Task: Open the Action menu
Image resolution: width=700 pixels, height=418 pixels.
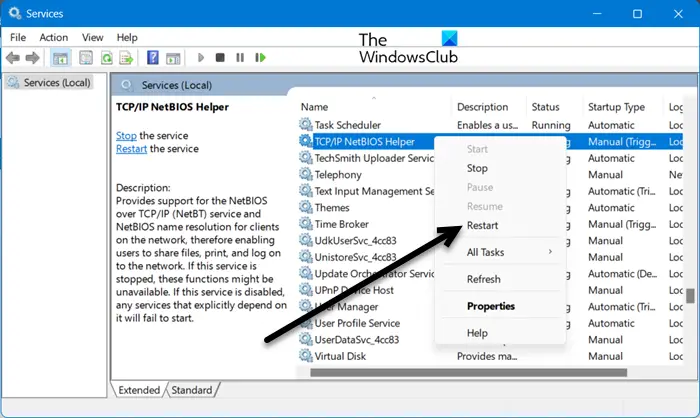Action: click(x=54, y=38)
